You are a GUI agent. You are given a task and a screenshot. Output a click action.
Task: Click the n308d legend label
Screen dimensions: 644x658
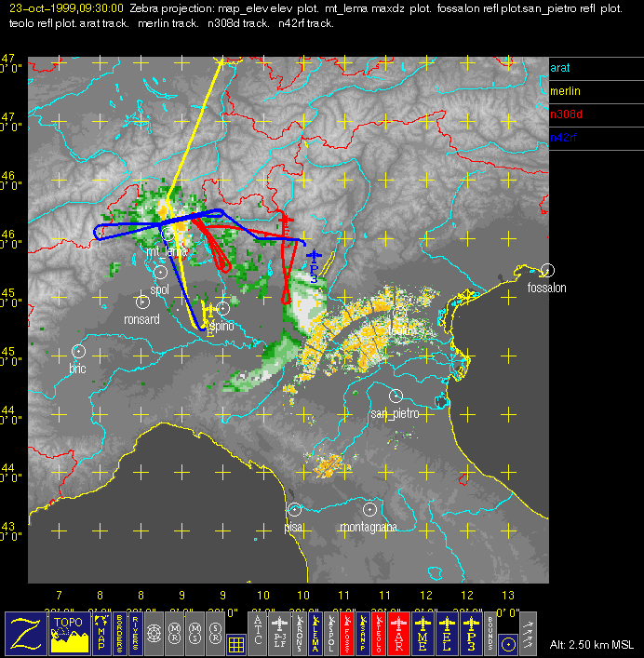coord(564,115)
